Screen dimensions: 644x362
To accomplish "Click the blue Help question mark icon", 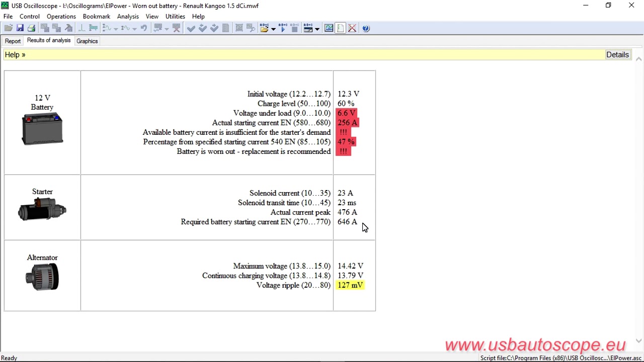I will pyautogui.click(x=366, y=28).
